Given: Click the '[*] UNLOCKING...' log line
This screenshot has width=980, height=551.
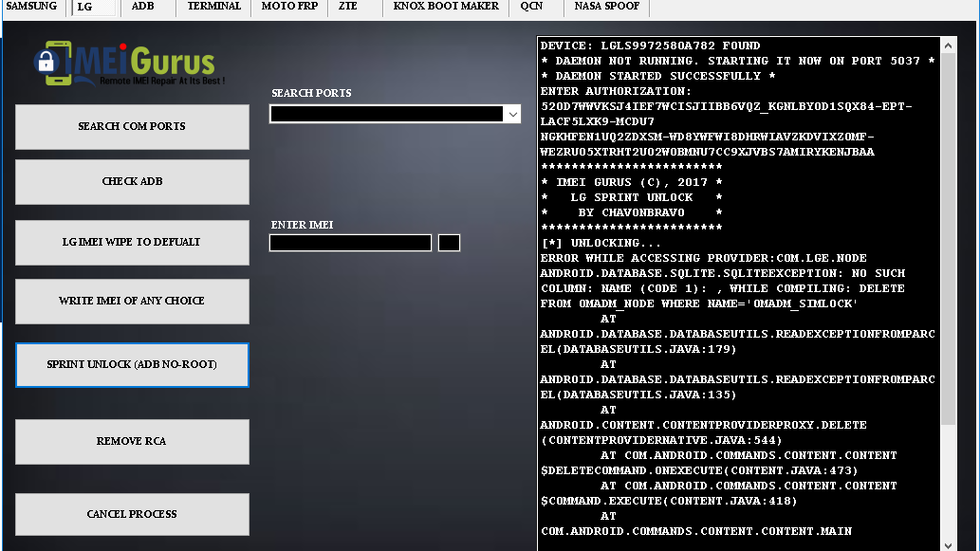Looking at the screenshot, I should coord(601,243).
